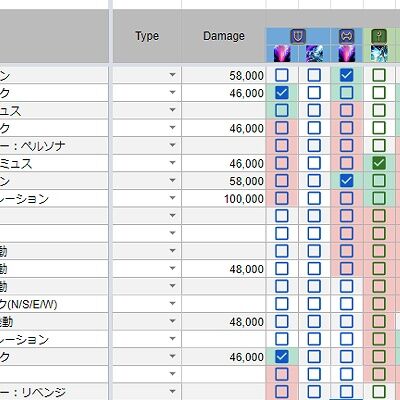Select the pink skill icon under Warrior
The height and width of the screenshot is (400, 400).
pos(346,54)
